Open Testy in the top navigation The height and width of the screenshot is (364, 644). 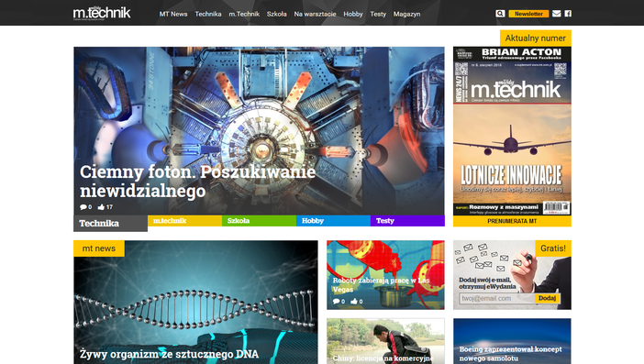(x=378, y=14)
